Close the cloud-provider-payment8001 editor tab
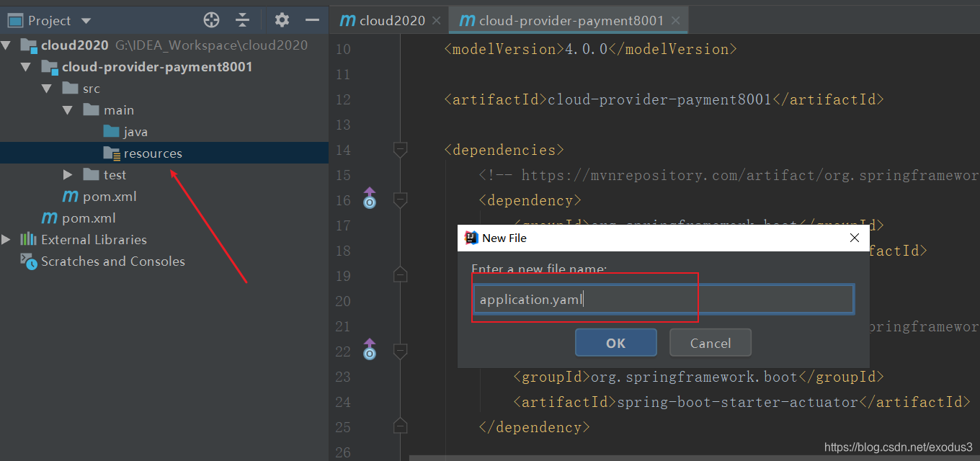This screenshot has height=461, width=980. point(675,21)
